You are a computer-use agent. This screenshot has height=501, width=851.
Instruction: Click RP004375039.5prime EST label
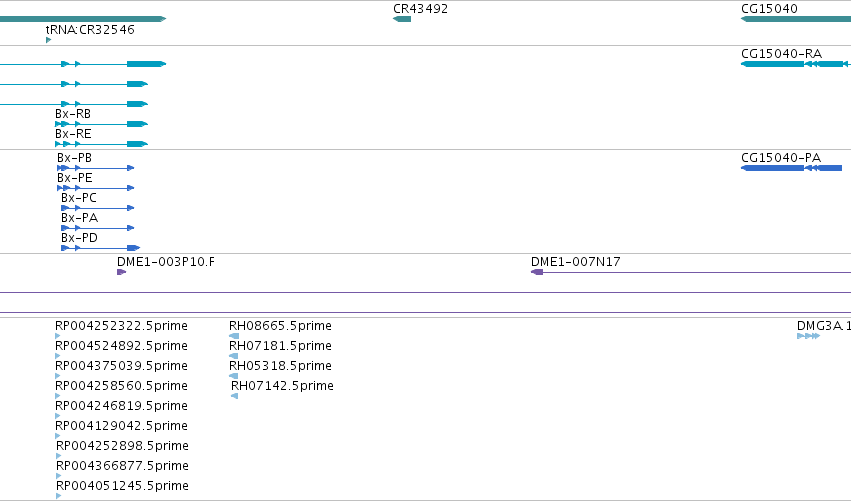pos(122,366)
